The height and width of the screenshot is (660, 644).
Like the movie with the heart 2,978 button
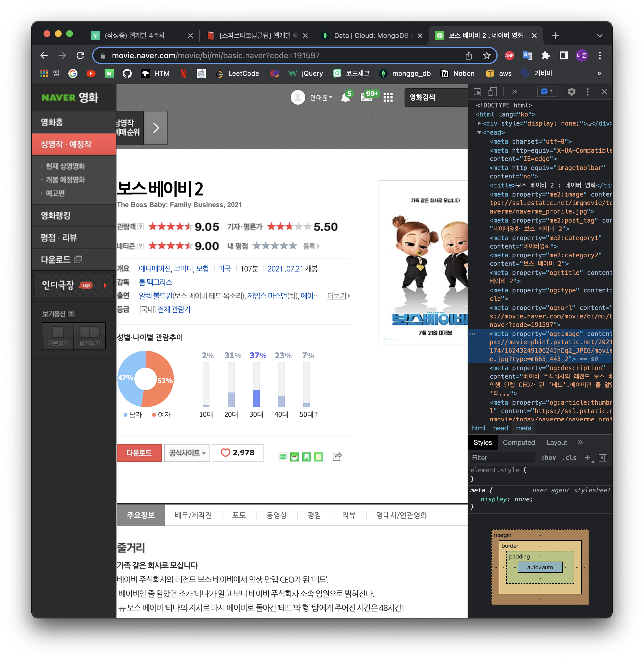coord(237,453)
